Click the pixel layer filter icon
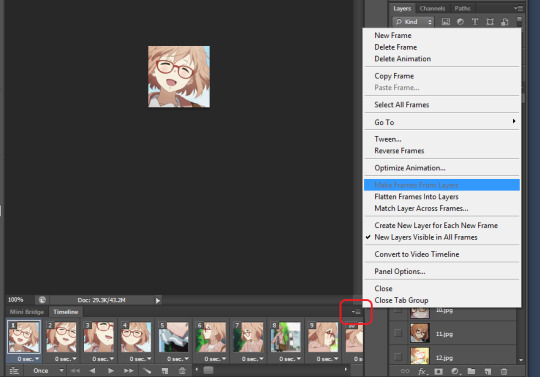Screen dimensions: 540x377 tap(446, 22)
